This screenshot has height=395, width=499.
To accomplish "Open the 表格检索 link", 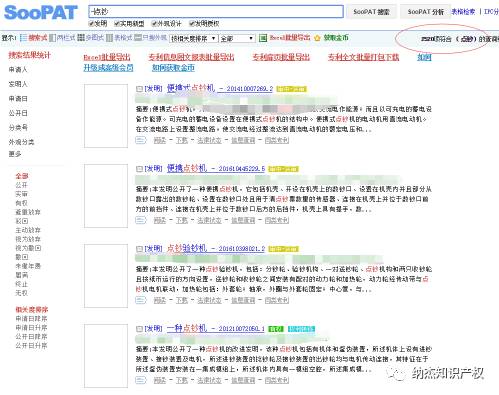I will (463, 12).
